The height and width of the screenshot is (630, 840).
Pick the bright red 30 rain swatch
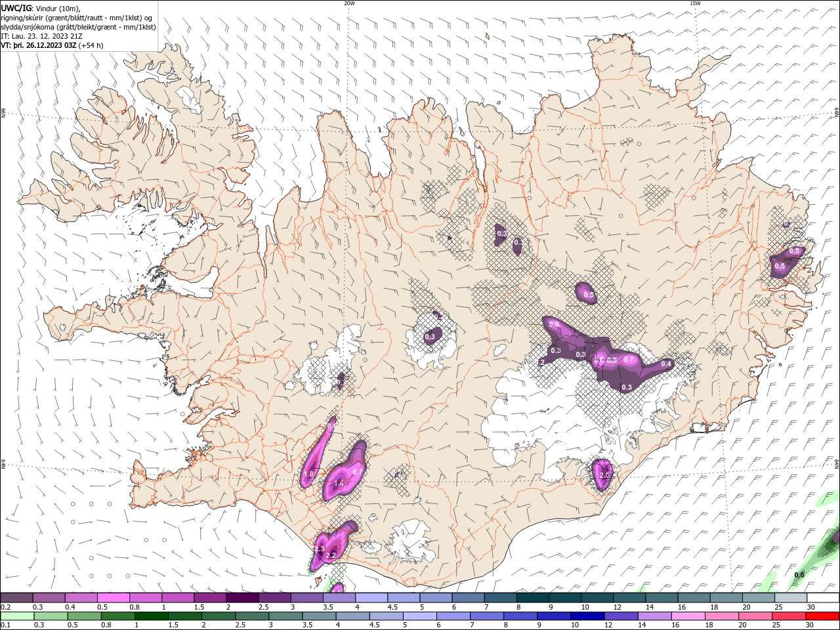pos(821,616)
